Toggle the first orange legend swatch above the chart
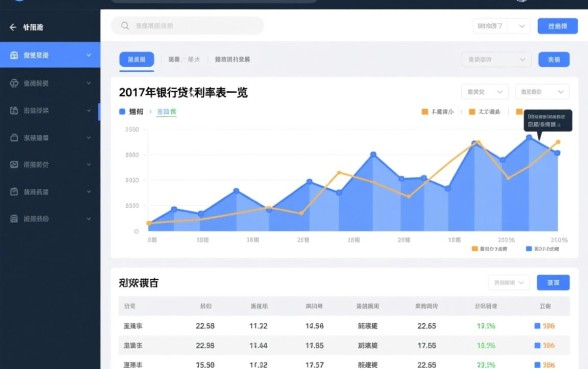The width and height of the screenshot is (588, 369). tap(424, 112)
